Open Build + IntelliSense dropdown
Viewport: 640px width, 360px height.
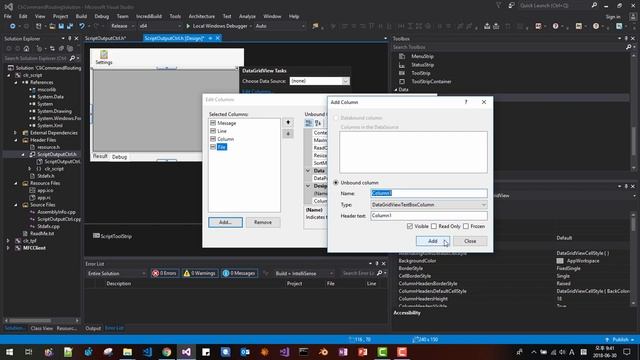tap(303, 273)
